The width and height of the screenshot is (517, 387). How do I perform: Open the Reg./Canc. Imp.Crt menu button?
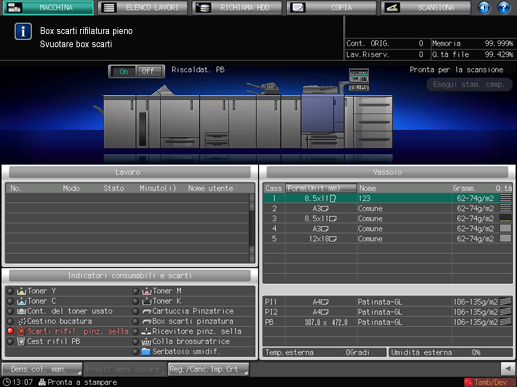(208, 369)
